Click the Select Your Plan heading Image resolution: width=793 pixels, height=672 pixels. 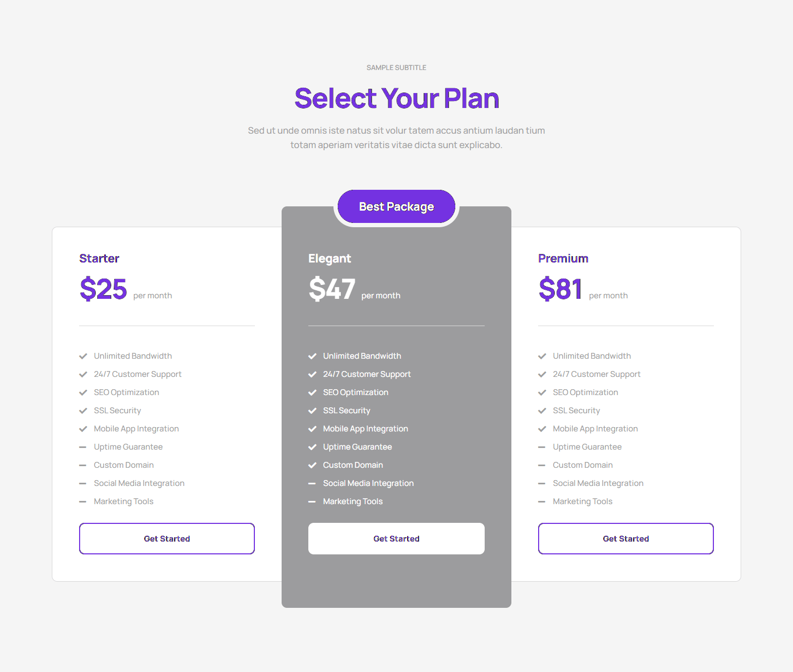coord(396,98)
